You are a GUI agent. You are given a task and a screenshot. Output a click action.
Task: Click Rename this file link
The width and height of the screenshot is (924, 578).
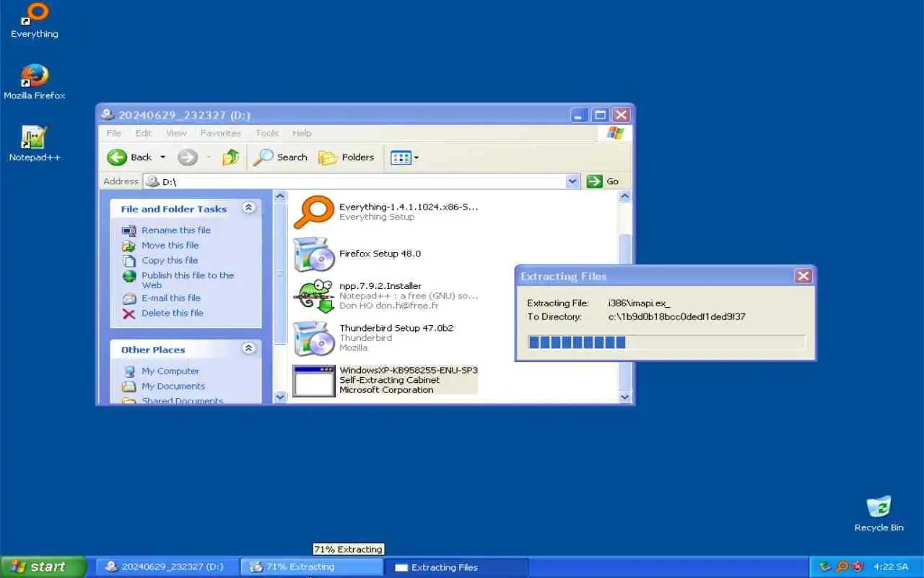[x=176, y=230]
